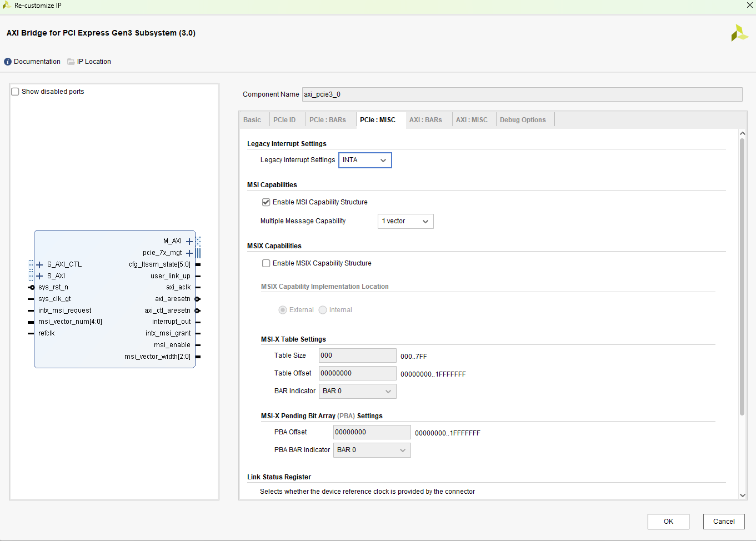Switch to the AXI : MISC tab

(x=472, y=120)
